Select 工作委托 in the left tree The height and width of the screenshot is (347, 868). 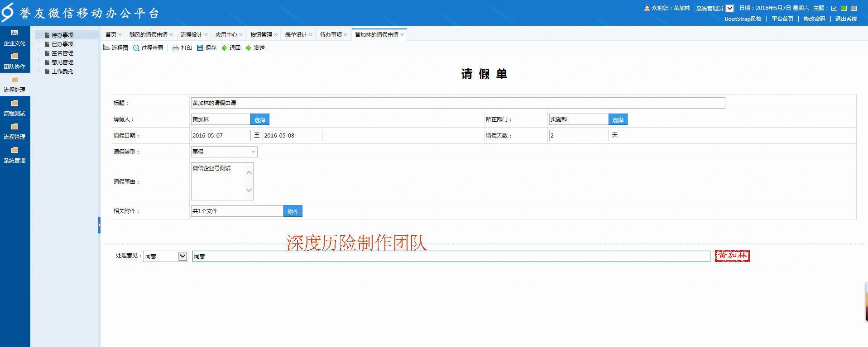click(x=62, y=71)
